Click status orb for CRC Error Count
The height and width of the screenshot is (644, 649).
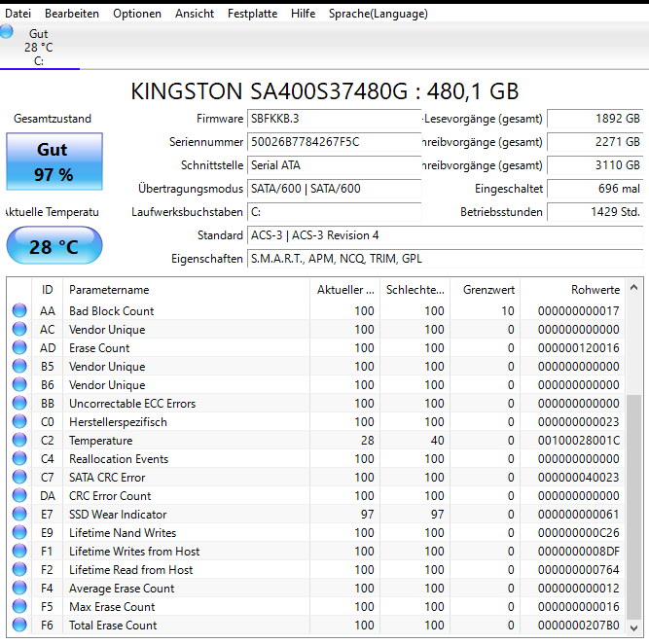pos(19,495)
